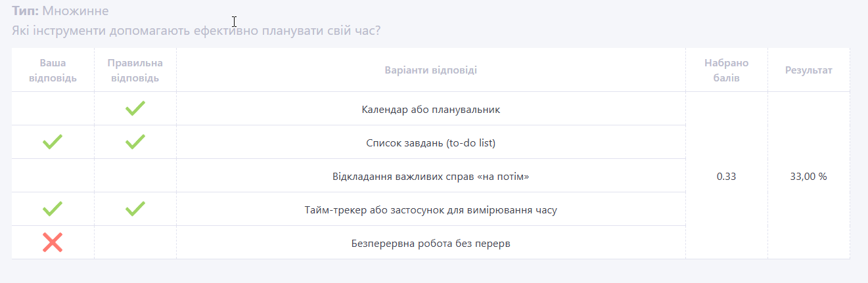
Task: Click green check in correct-answer column for Calendar row
Action: coord(135,108)
